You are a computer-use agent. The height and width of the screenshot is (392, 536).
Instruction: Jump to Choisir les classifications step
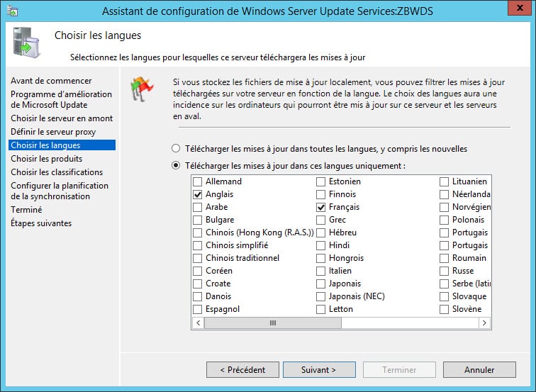pyautogui.click(x=57, y=172)
